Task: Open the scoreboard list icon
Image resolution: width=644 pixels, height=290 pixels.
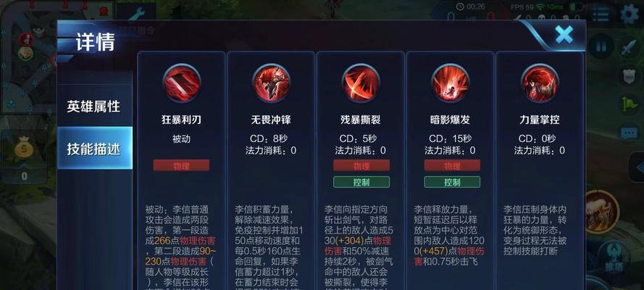Action: 600,14
